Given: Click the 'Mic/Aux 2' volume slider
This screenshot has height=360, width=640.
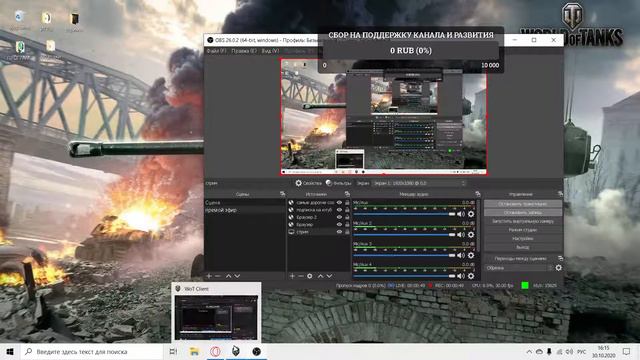Looking at the screenshot, I should 404,235.
